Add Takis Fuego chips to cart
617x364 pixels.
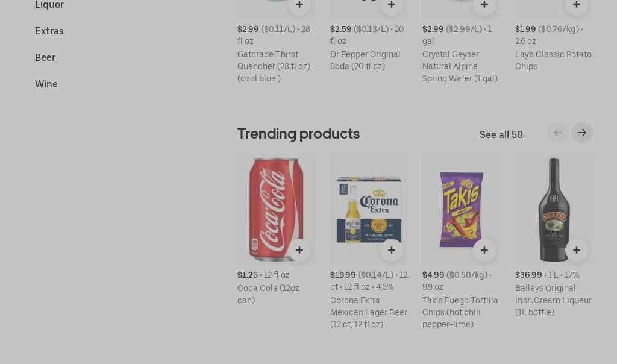484,250
